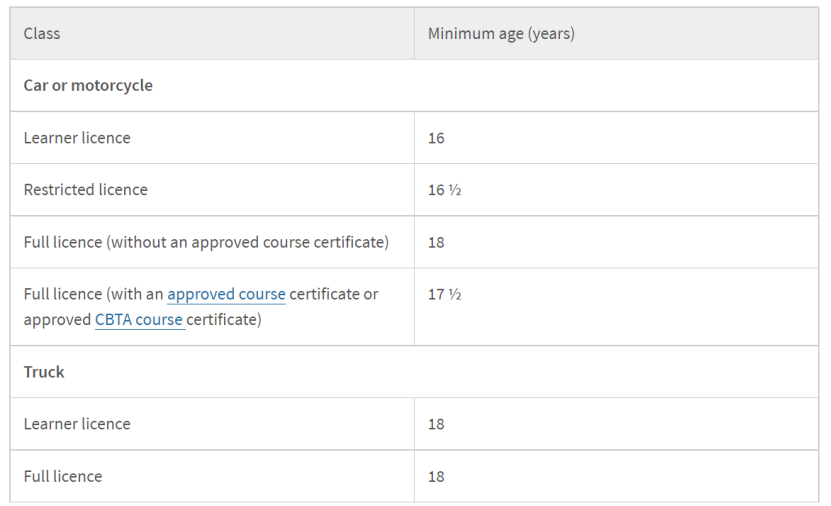Open the approved course link
This screenshot has height=506, width=831.
tap(226, 294)
